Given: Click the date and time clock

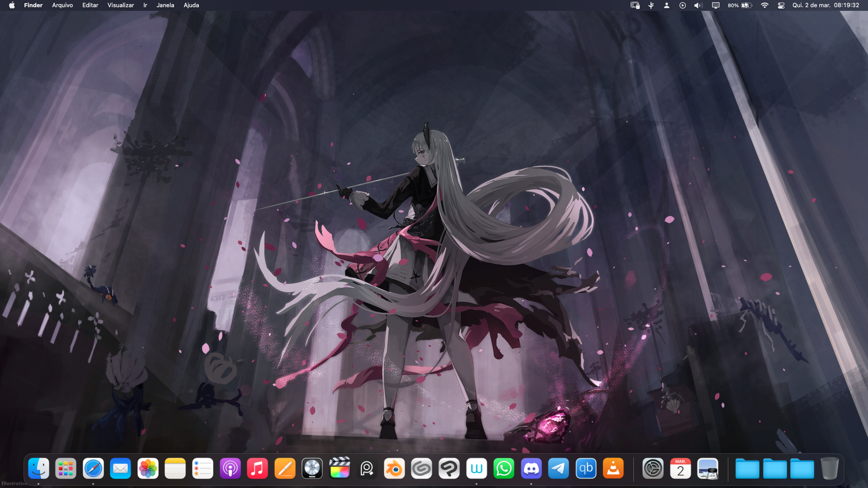Looking at the screenshot, I should click(826, 5).
